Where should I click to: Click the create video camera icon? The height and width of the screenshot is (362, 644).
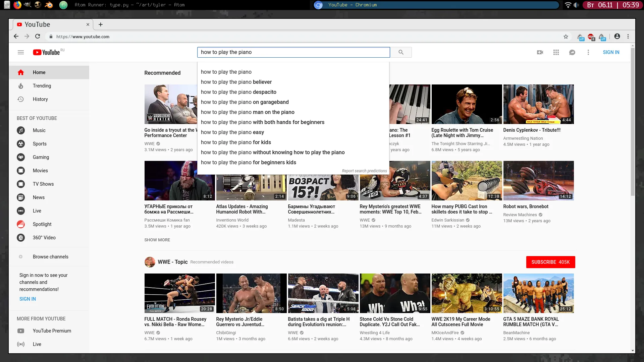click(540, 52)
